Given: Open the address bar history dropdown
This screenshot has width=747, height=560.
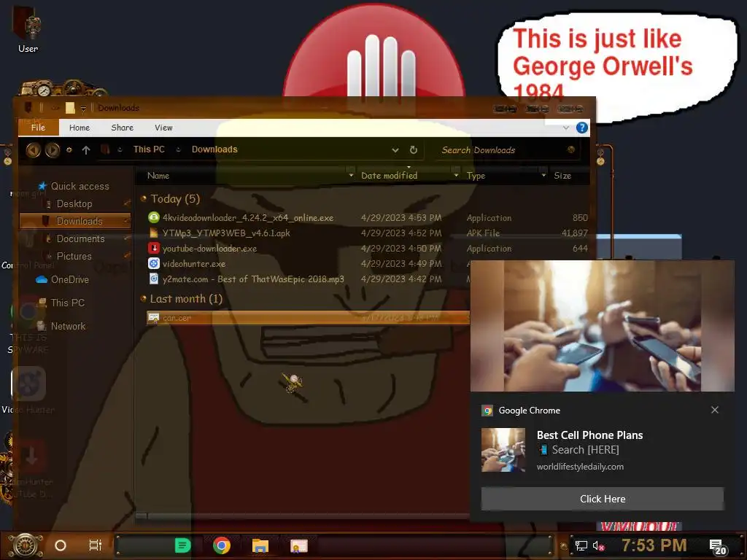Looking at the screenshot, I should [x=395, y=150].
